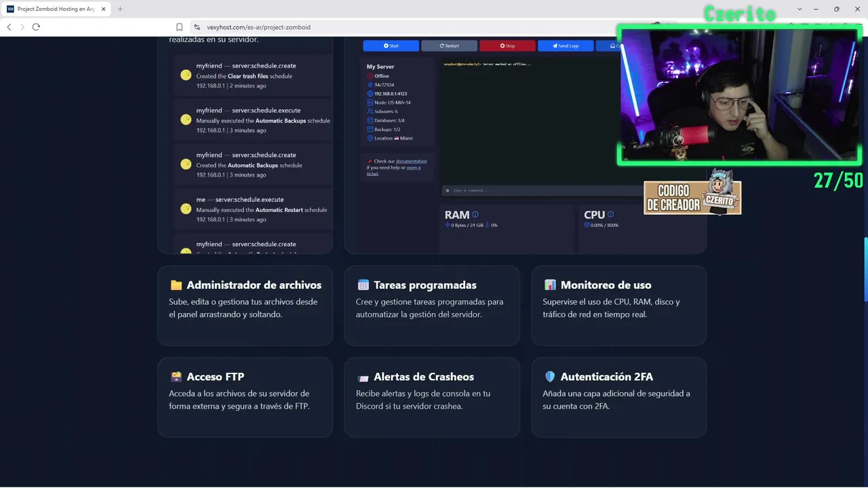Click the VH favicon on the browser tab
Viewport: 868px width, 488px height.
click(10, 9)
